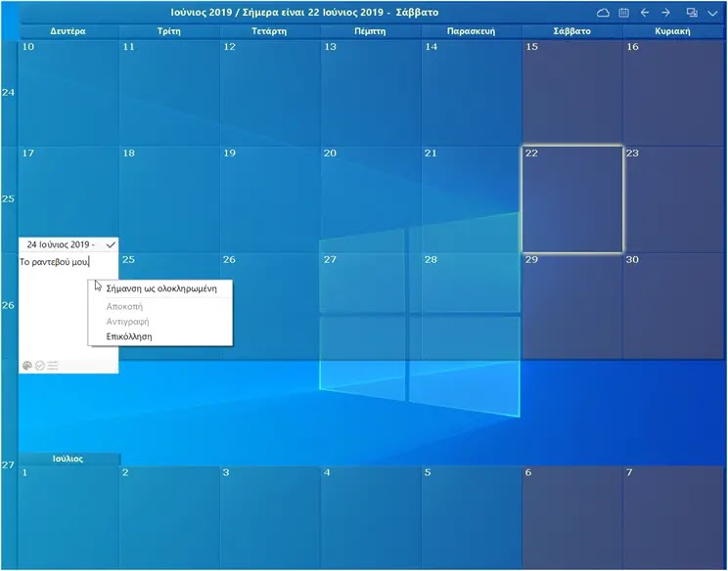
Task: Click the go-to-date calendar icon
Action: point(624,13)
